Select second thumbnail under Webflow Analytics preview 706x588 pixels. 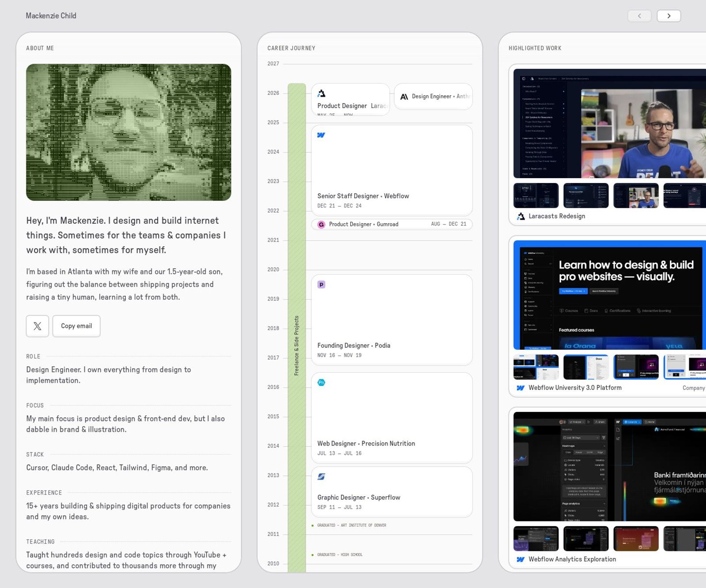tap(586, 539)
